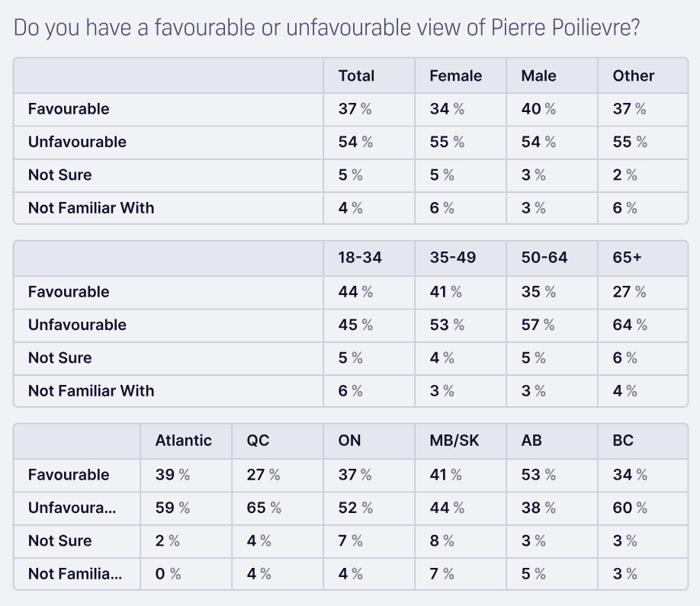Click the 40% Favourable value for Male
This screenshot has width=700, height=606.
(538, 109)
